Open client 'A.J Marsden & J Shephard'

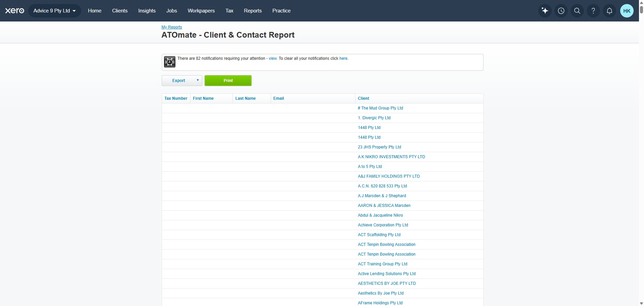[382, 196]
